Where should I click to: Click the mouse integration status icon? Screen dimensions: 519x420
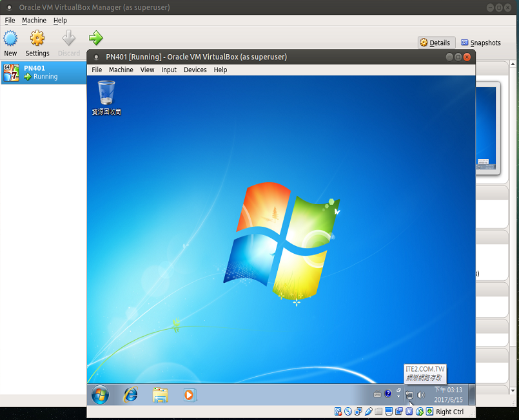pyautogui.click(x=420, y=412)
